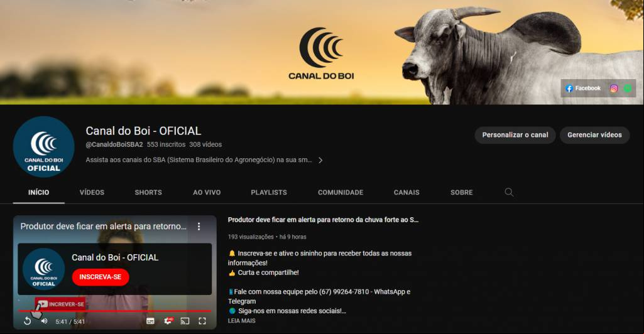Click channel logo inside video overlay
644x334 pixels.
click(43, 269)
